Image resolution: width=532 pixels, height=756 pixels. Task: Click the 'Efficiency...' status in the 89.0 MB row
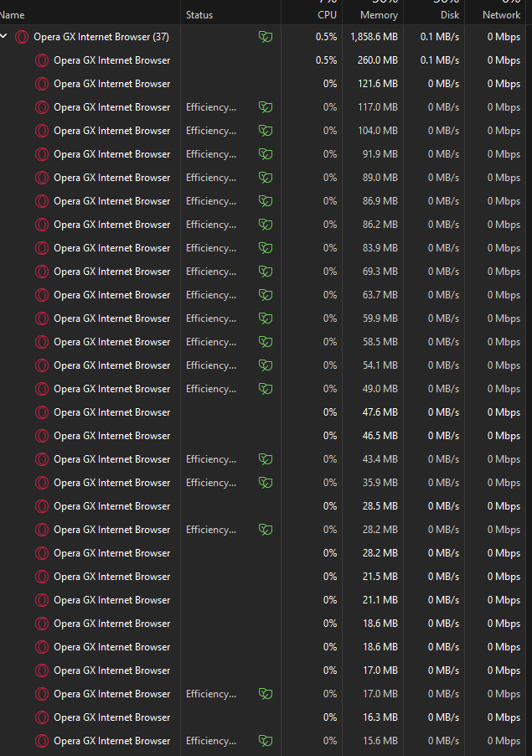(211, 178)
